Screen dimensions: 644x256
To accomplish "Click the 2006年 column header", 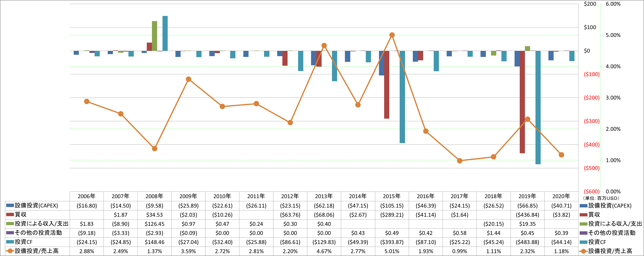I will [x=86, y=196].
